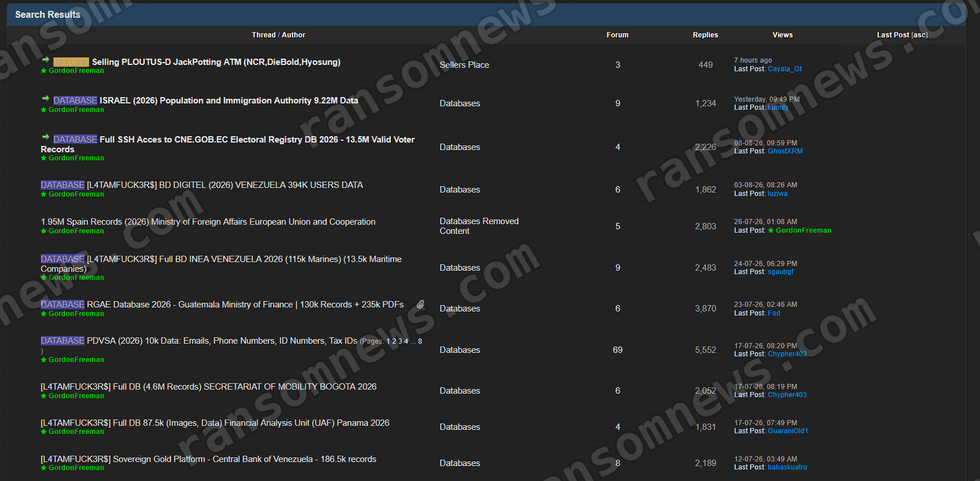980x481 pixels.
Task: Switch sort order with the asc link
Action: click(x=920, y=35)
